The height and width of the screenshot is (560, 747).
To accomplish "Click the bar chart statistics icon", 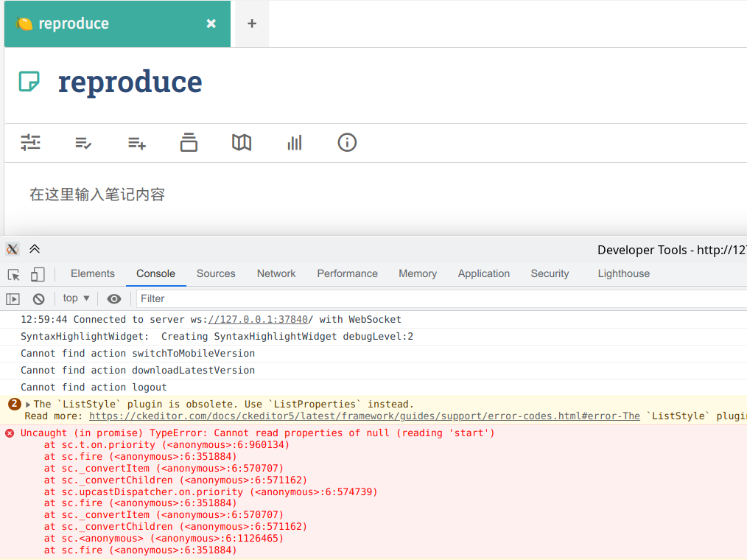I will coord(295,142).
